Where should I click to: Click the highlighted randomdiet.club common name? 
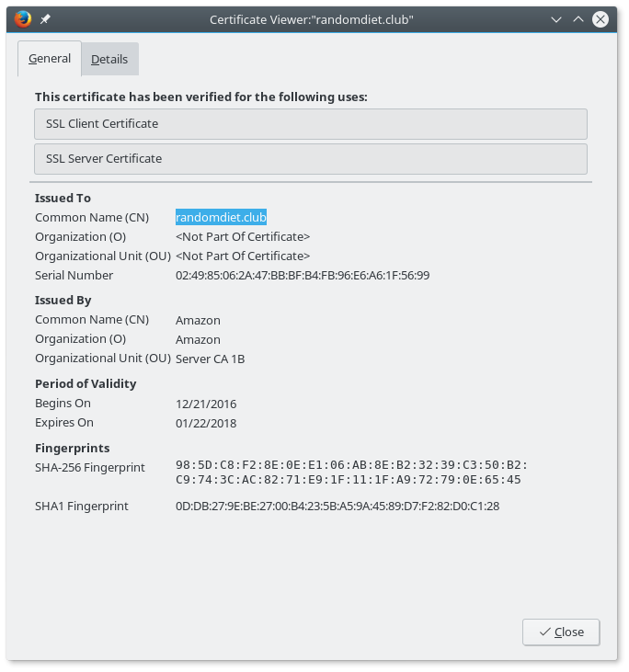pyautogui.click(x=221, y=217)
